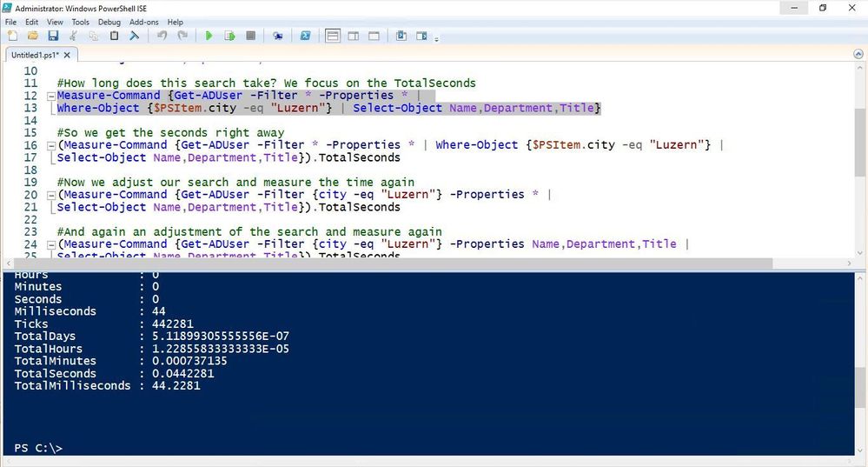Click the TotalSeconds value 0.0442281
Image resolution: width=868 pixels, height=467 pixels.
tap(182, 373)
